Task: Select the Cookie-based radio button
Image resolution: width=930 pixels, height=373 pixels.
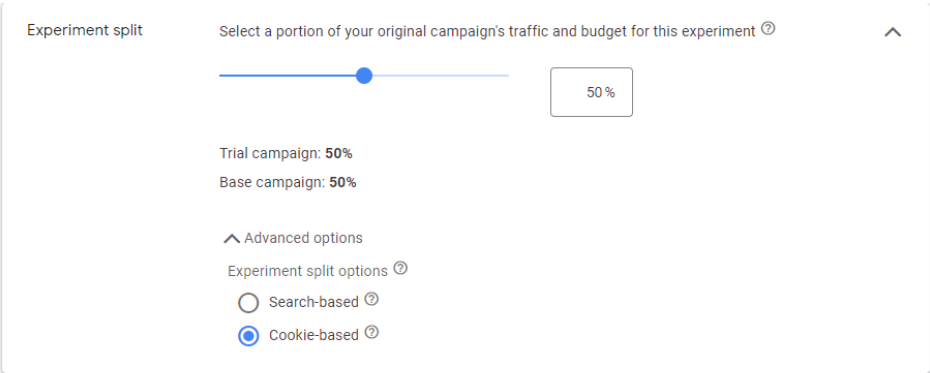Action: (249, 336)
